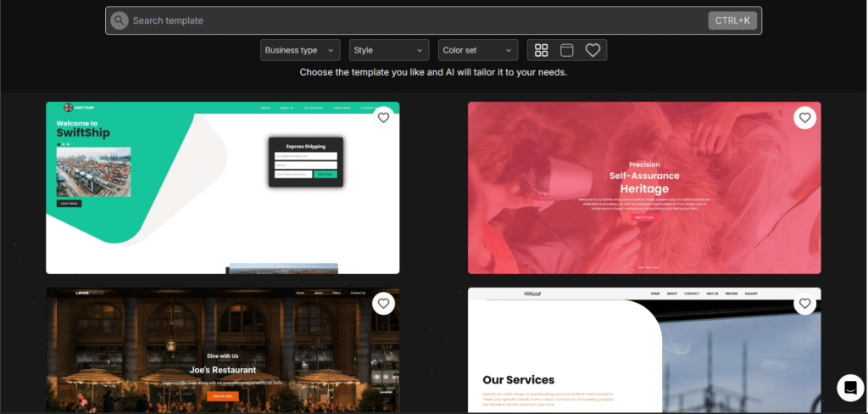Favorite the Our Services template heart
This screenshot has width=868, height=414.
click(805, 303)
